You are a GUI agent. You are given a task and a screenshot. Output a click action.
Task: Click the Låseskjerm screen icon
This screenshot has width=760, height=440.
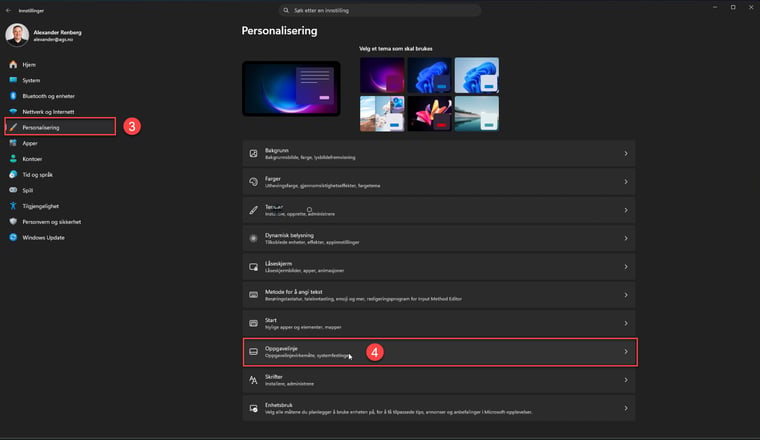click(x=253, y=267)
